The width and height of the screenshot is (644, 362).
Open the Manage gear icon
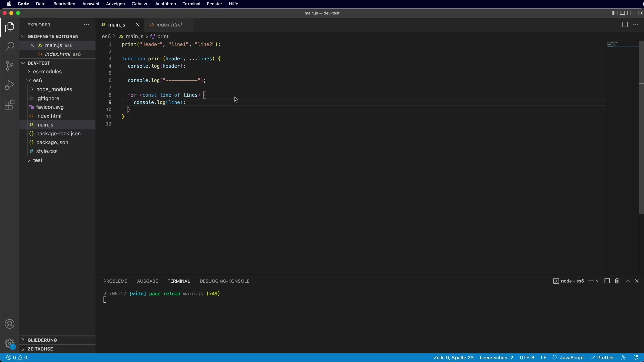10,344
